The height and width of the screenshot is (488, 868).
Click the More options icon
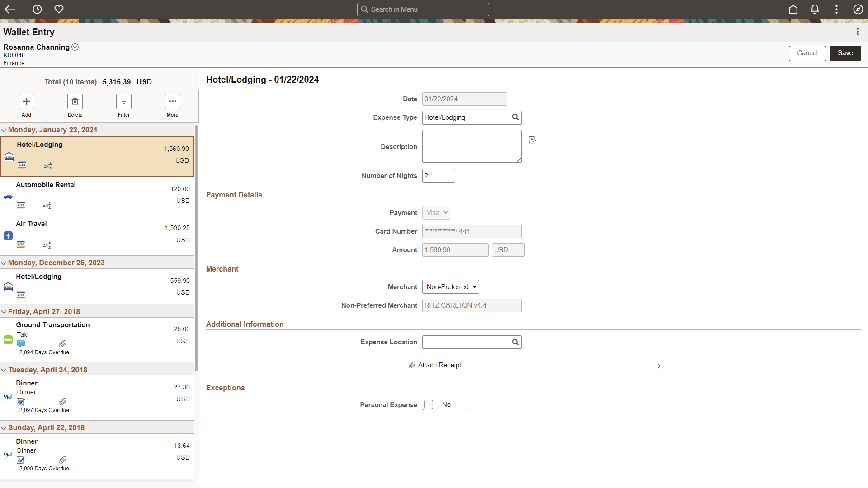pos(172,101)
